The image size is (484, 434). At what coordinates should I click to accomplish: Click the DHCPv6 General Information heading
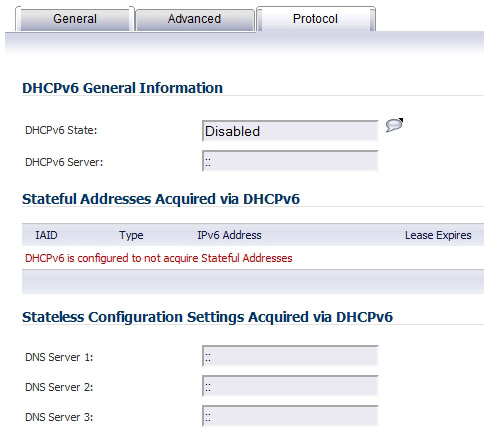click(x=122, y=88)
